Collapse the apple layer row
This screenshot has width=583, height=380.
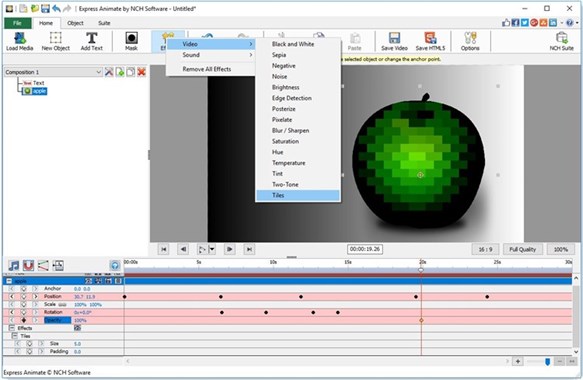pyautogui.click(x=9, y=281)
